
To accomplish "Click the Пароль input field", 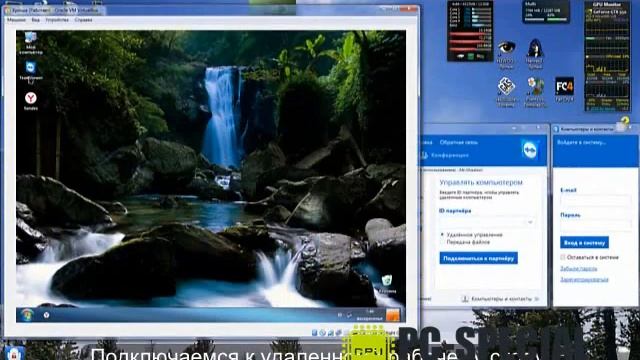I will [596, 225].
